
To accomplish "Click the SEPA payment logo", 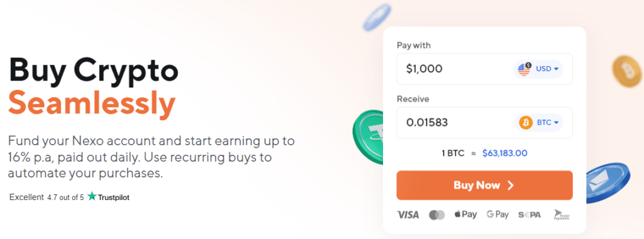I will tap(530, 214).
